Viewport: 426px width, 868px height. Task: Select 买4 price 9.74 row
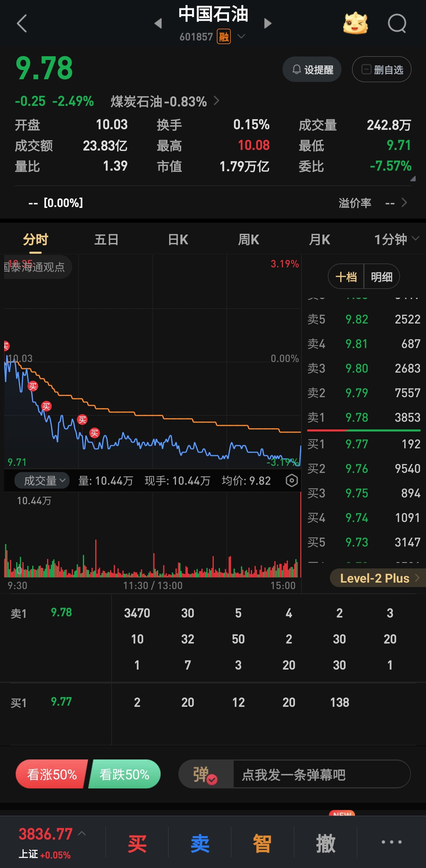coord(364,518)
